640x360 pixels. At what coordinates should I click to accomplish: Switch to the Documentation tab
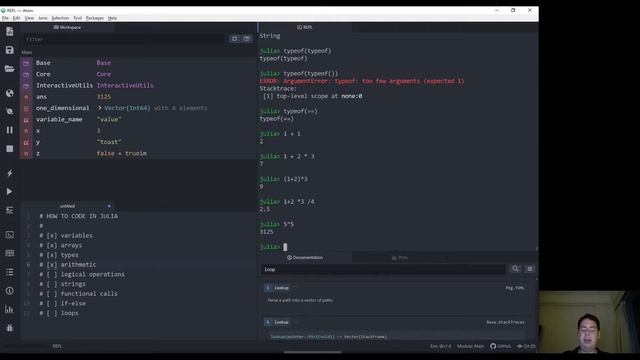pos(305,258)
